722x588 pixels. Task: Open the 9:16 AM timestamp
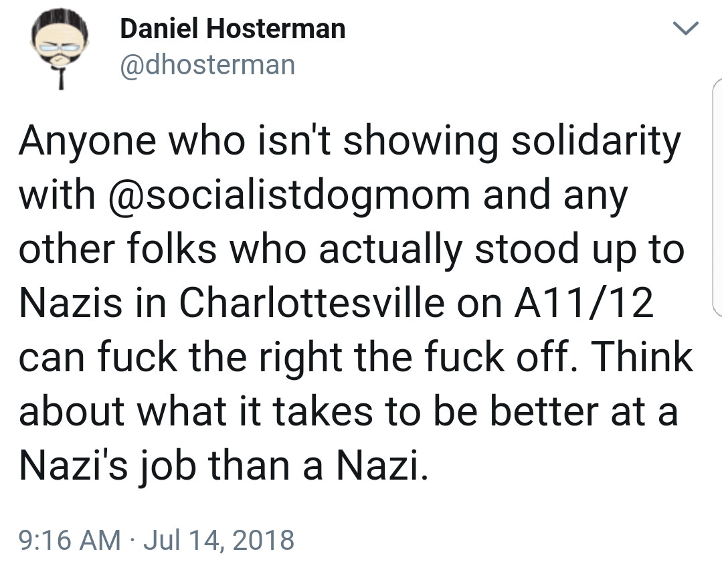click(70, 540)
